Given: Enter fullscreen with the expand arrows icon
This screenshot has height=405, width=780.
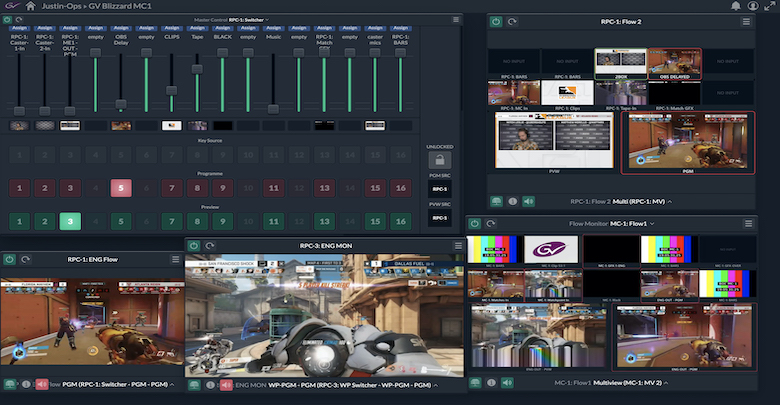Looking at the screenshot, I should coord(768,6).
